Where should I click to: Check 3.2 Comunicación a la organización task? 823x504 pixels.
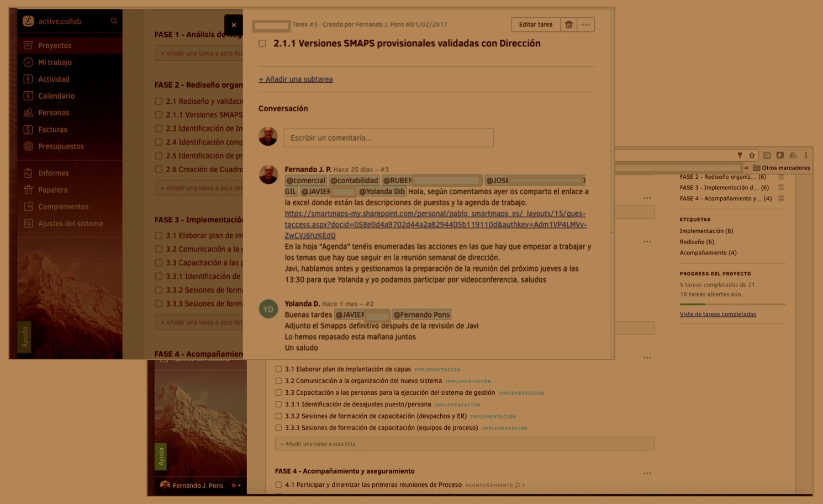point(278,380)
